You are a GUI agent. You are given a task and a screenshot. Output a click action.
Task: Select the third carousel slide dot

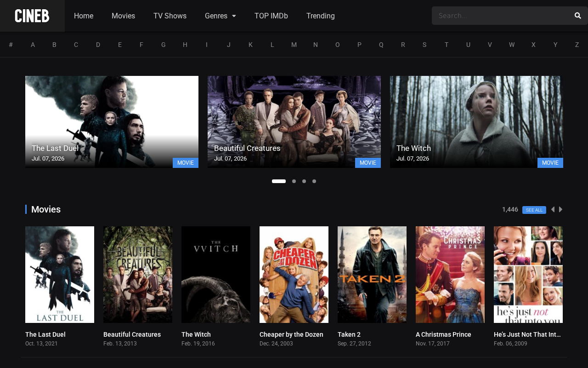(x=304, y=181)
